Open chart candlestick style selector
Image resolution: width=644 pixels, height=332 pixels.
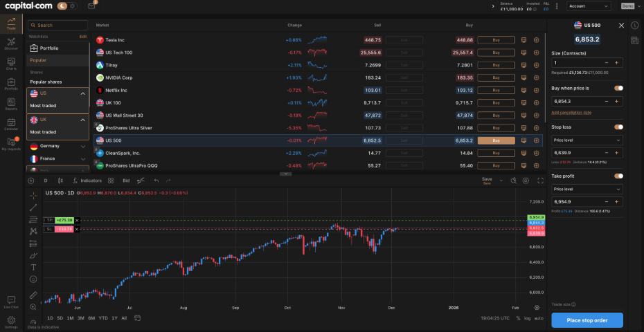(61, 181)
